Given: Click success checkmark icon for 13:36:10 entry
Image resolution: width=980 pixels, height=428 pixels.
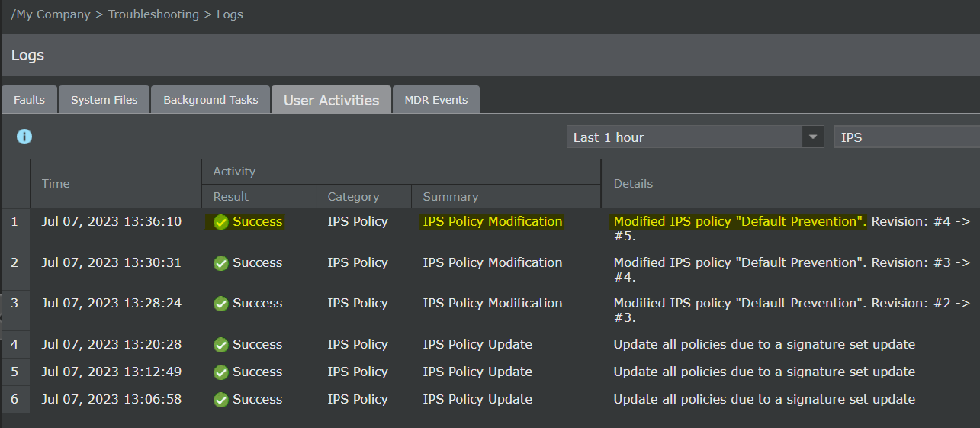Looking at the screenshot, I should 221,222.
